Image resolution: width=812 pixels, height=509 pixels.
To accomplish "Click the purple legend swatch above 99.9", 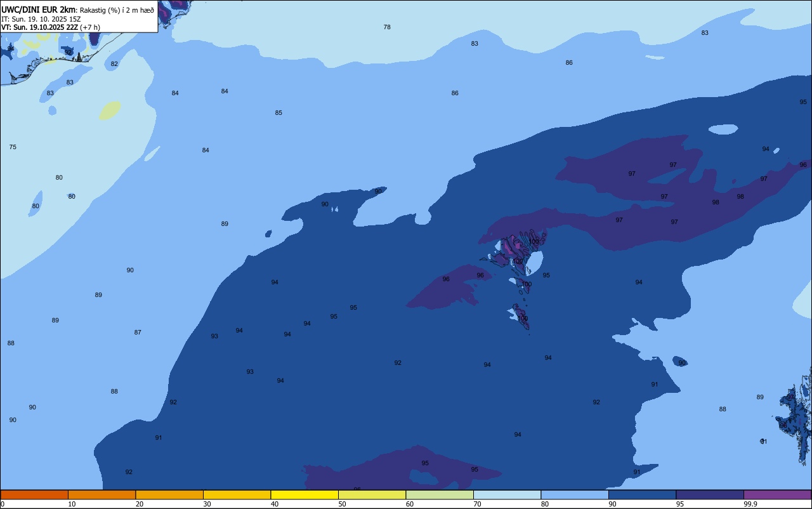I will pyautogui.click(x=777, y=494).
